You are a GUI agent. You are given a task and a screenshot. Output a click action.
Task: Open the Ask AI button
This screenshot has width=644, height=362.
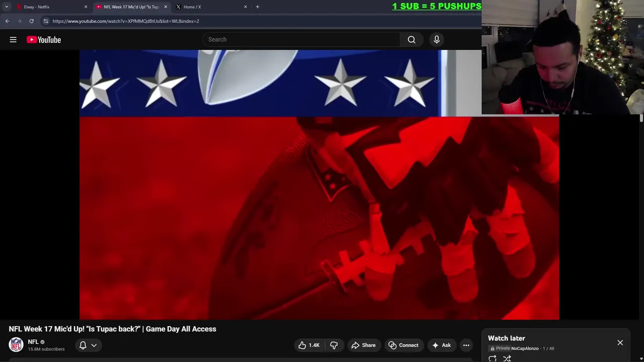[x=441, y=345]
